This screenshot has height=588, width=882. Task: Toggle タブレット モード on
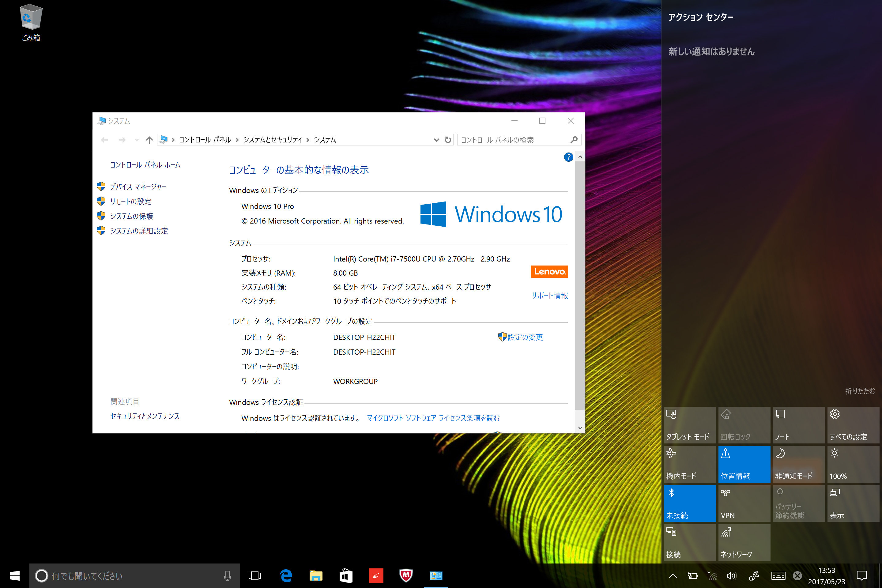tap(690, 425)
